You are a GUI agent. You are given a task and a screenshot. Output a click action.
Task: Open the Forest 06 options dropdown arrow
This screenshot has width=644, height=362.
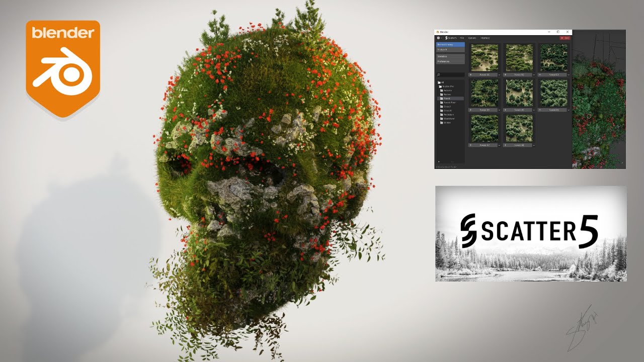[x=569, y=110]
